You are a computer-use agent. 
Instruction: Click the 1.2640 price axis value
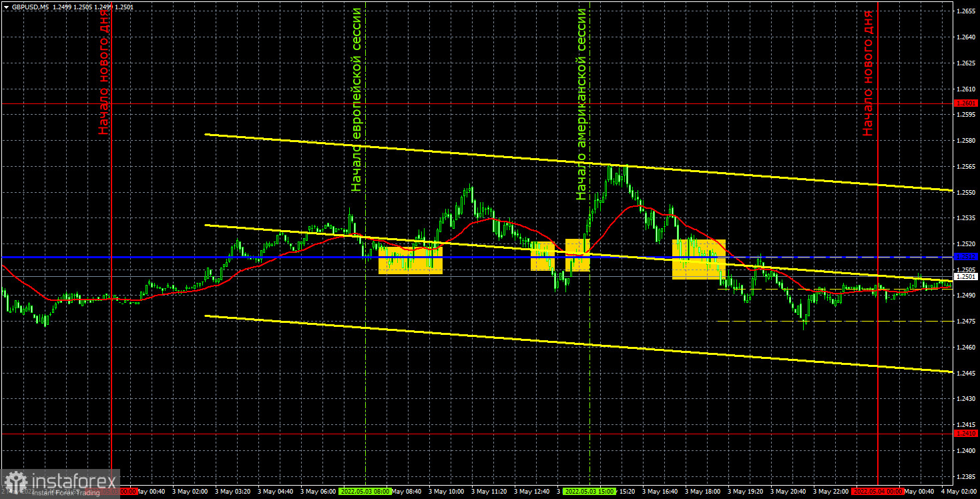point(967,37)
